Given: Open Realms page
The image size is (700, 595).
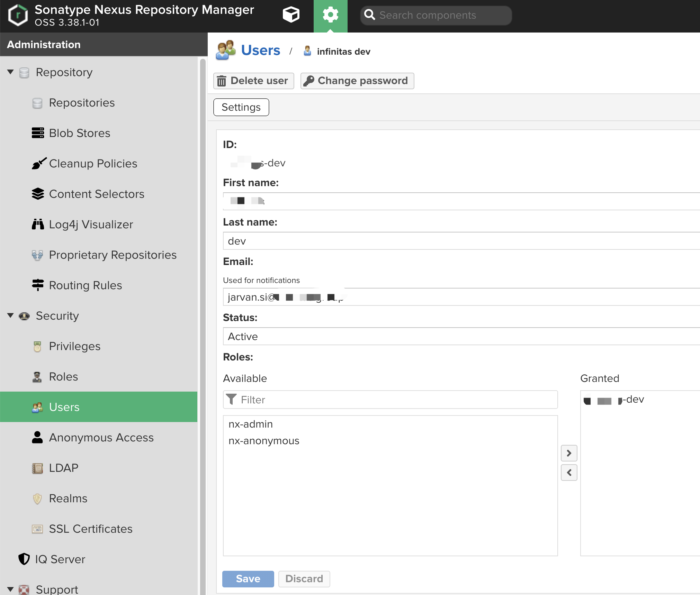Looking at the screenshot, I should (x=99, y=498).
